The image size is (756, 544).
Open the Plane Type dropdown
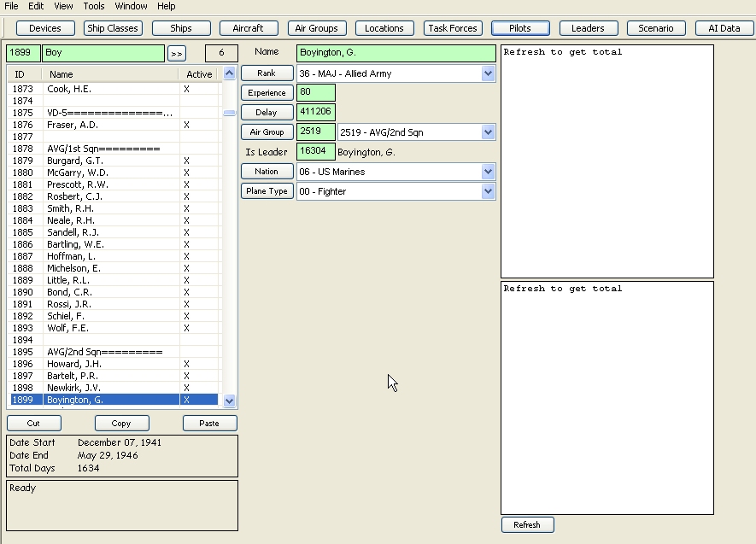pyautogui.click(x=488, y=191)
